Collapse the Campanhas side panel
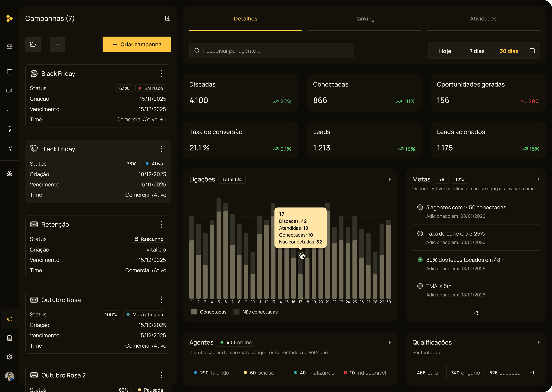552x392 pixels. coord(168,18)
